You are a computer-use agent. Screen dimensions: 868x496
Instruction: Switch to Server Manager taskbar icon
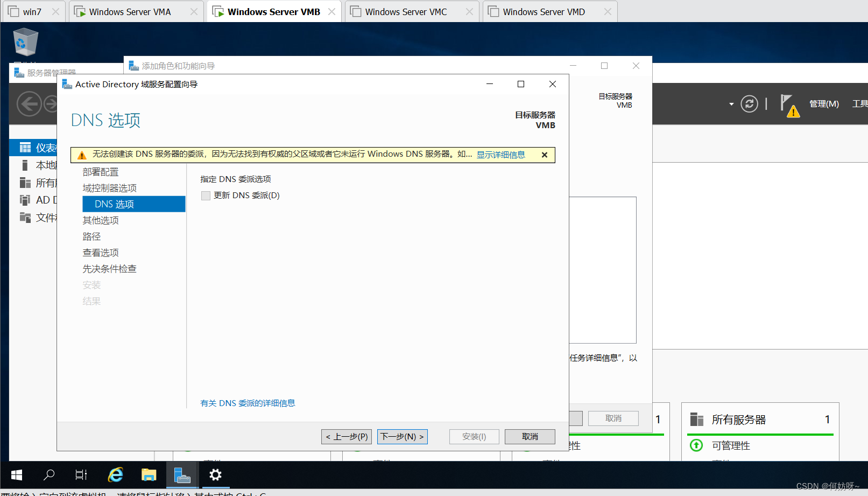pyautogui.click(x=182, y=474)
